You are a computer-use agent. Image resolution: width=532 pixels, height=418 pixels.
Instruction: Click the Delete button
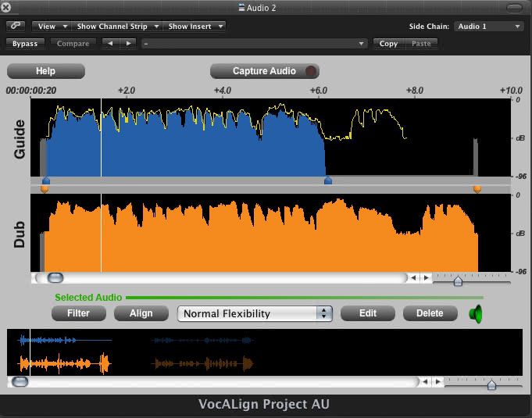[x=430, y=313]
